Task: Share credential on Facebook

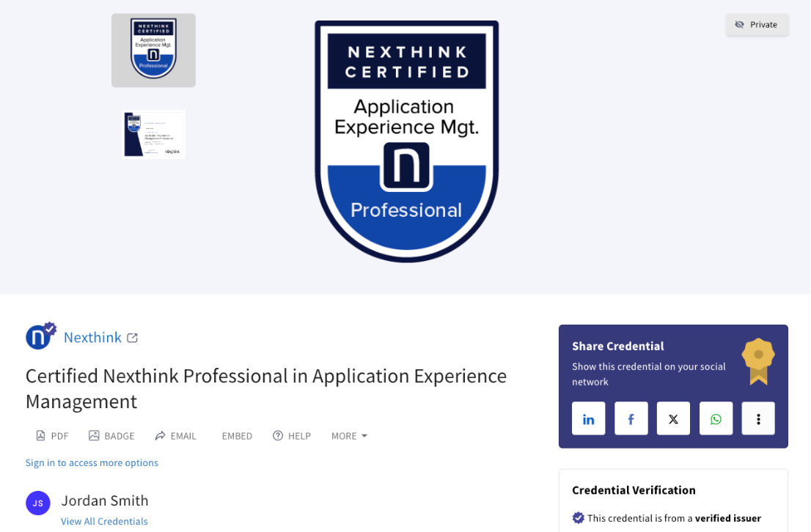Action: (631, 419)
